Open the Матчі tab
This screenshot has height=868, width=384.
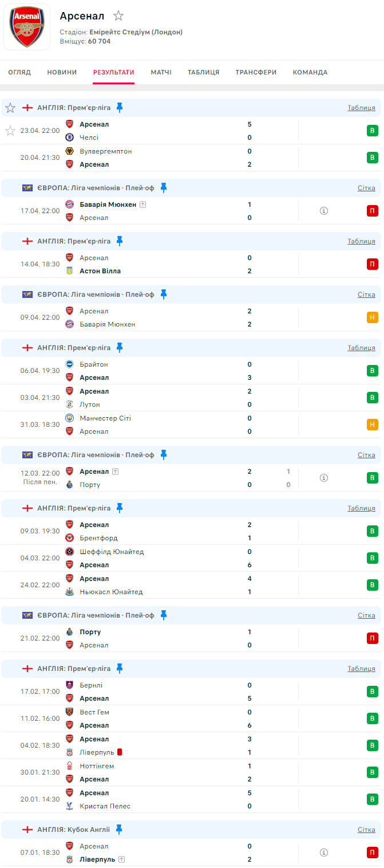pyautogui.click(x=161, y=72)
